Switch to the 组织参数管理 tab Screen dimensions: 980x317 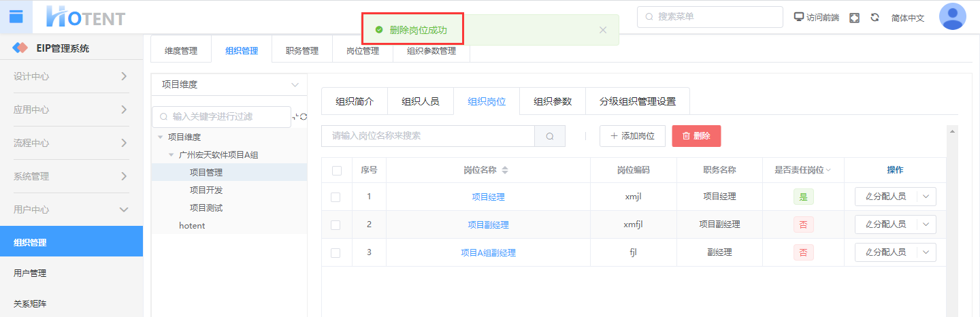(x=431, y=51)
